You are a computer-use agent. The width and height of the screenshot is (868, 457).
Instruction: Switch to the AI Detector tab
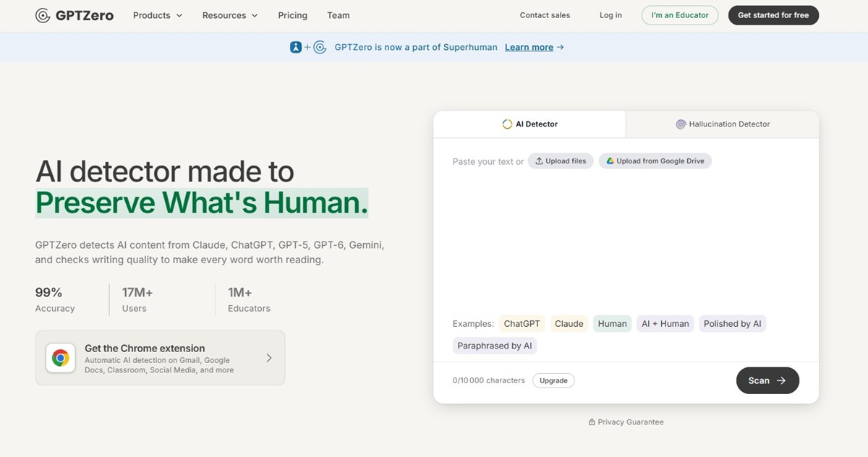coord(529,124)
